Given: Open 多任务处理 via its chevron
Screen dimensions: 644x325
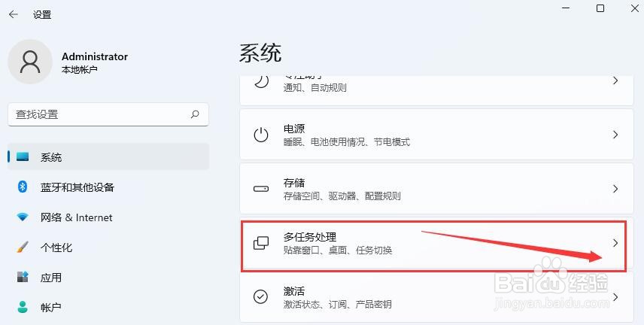Looking at the screenshot, I should [615, 243].
